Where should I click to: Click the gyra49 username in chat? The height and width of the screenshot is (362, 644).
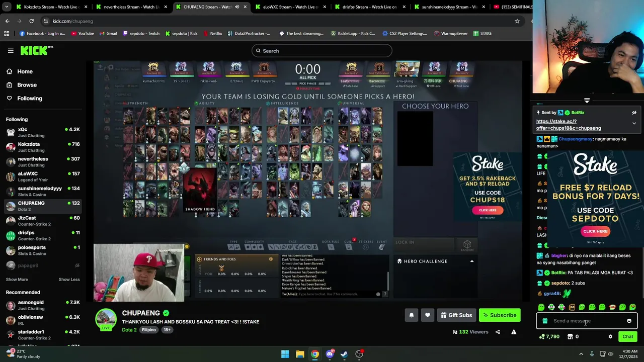552,294
